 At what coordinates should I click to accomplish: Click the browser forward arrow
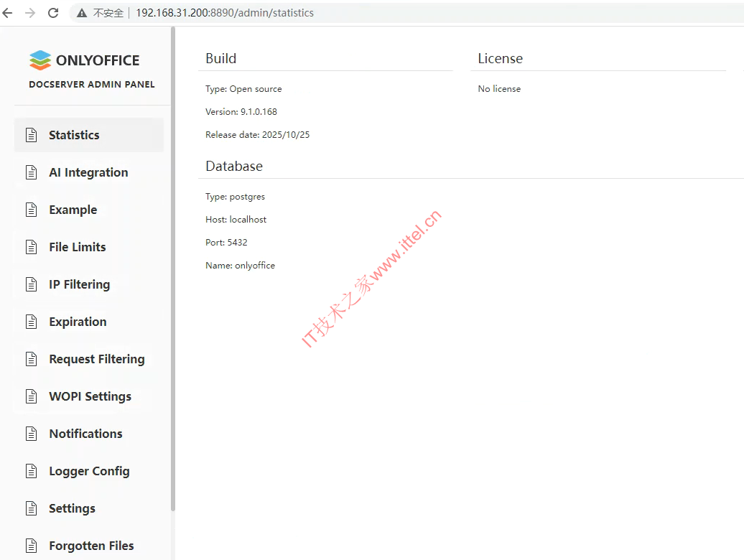click(30, 13)
